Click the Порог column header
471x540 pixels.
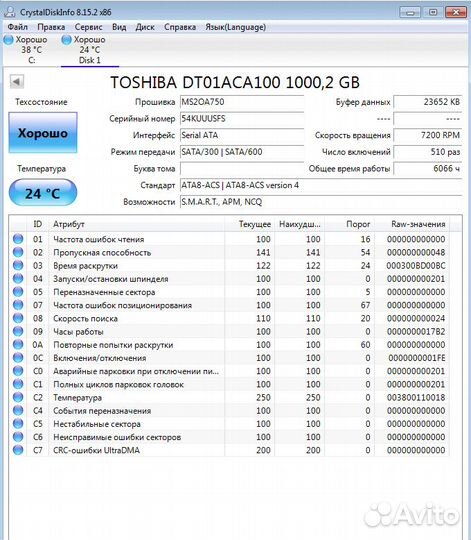point(349,224)
